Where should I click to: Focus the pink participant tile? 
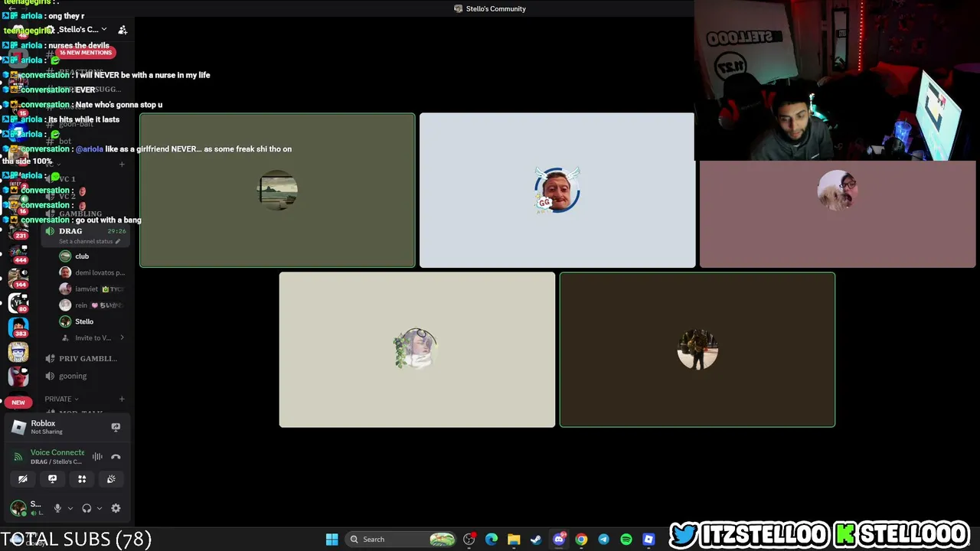click(x=838, y=214)
